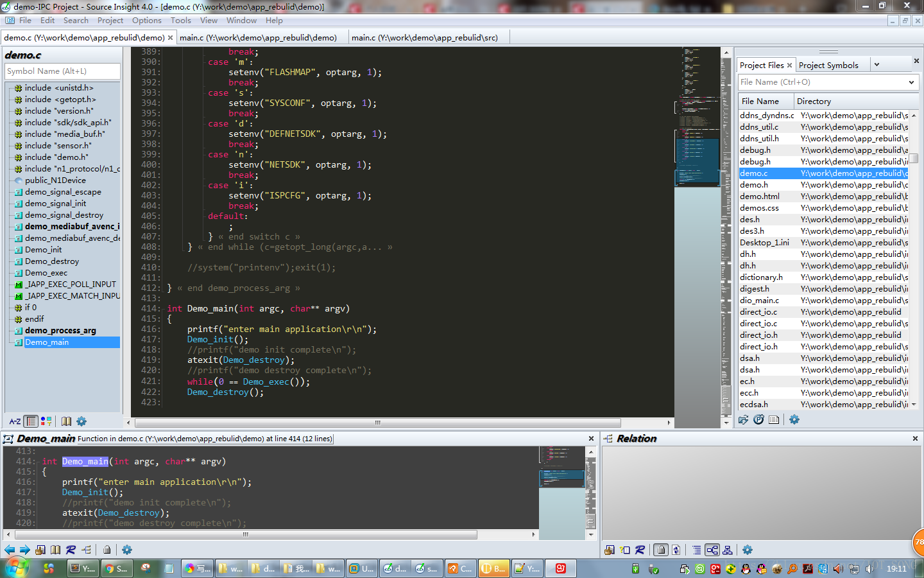Toggle lock icon in context window toolbar
The image size is (924, 578).
(x=107, y=550)
